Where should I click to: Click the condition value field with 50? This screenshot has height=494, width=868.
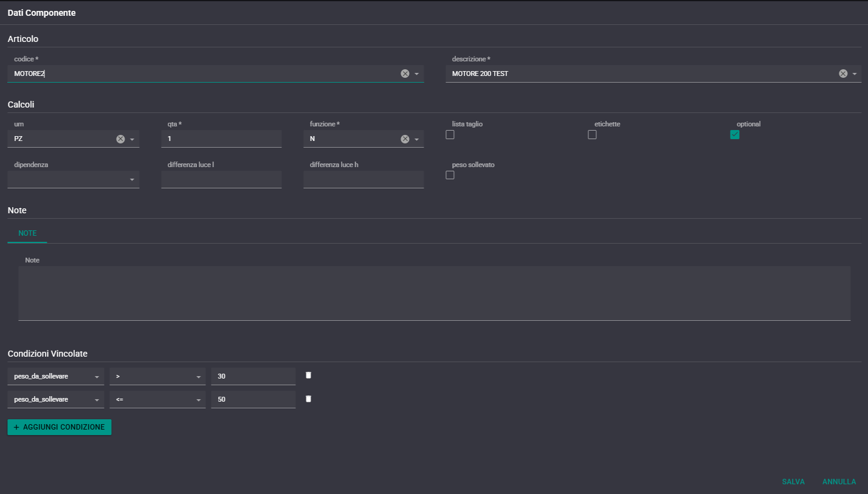[253, 399]
